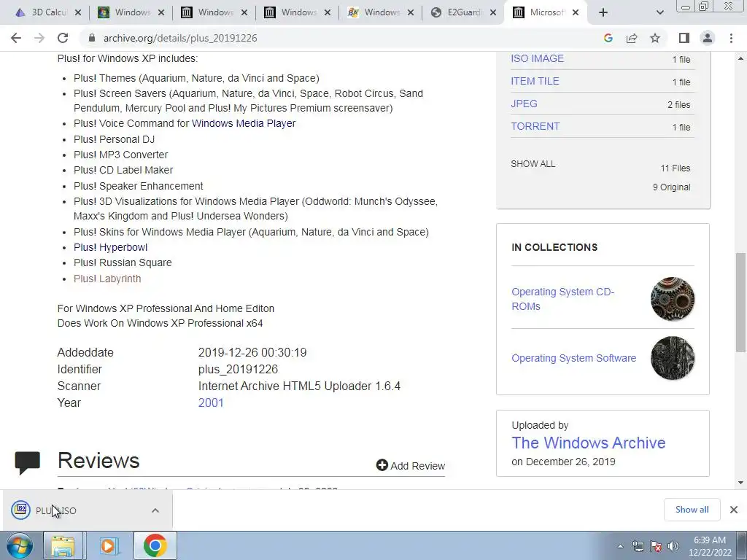Click the address bar URL field
This screenshot has height=560, width=747.
343,38
